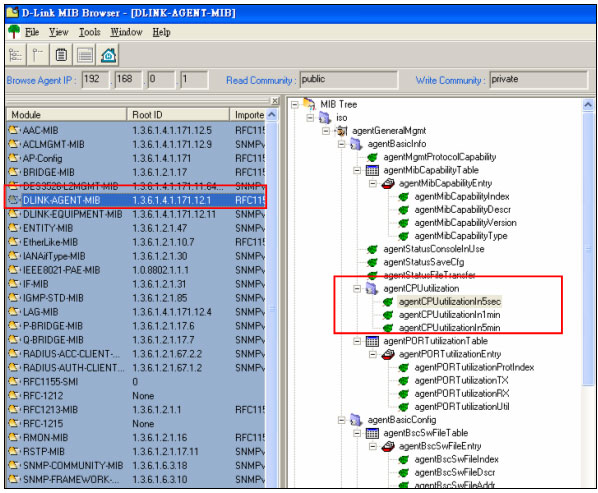Select agentPORTutilizationRX leaf
The width and height of the screenshot is (598, 493).
click(462, 393)
